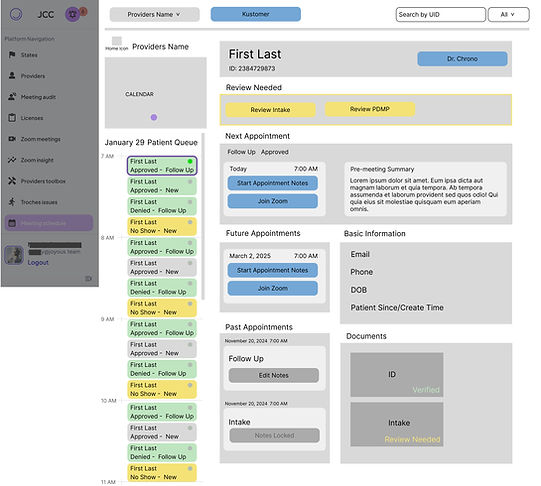
Task: Click the Review Intake button
Action: (270, 110)
